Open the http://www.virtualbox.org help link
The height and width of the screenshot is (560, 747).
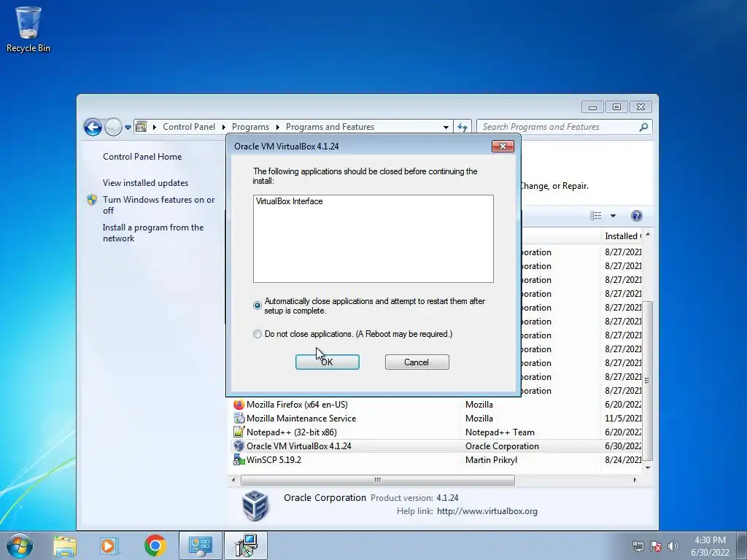click(x=487, y=511)
